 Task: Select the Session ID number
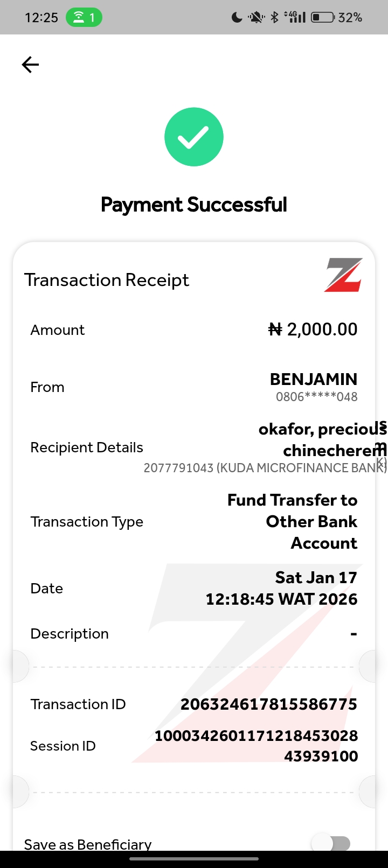pyautogui.click(x=257, y=746)
